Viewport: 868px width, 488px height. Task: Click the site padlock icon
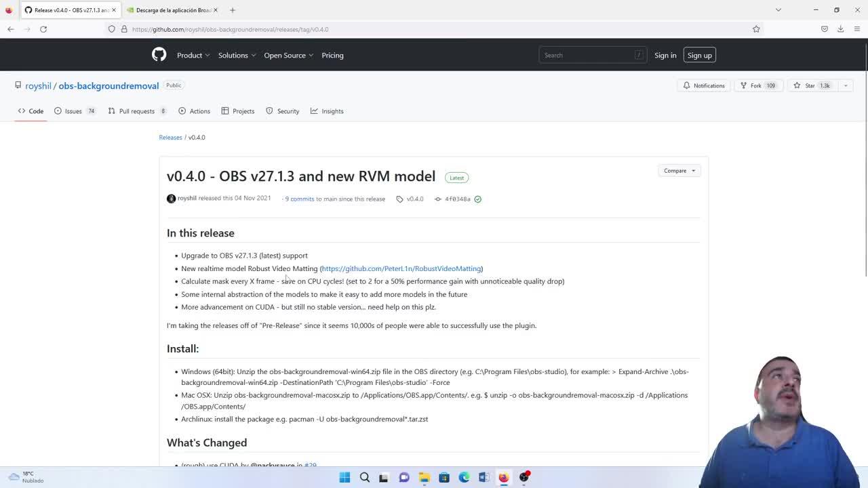pos(124,29)
